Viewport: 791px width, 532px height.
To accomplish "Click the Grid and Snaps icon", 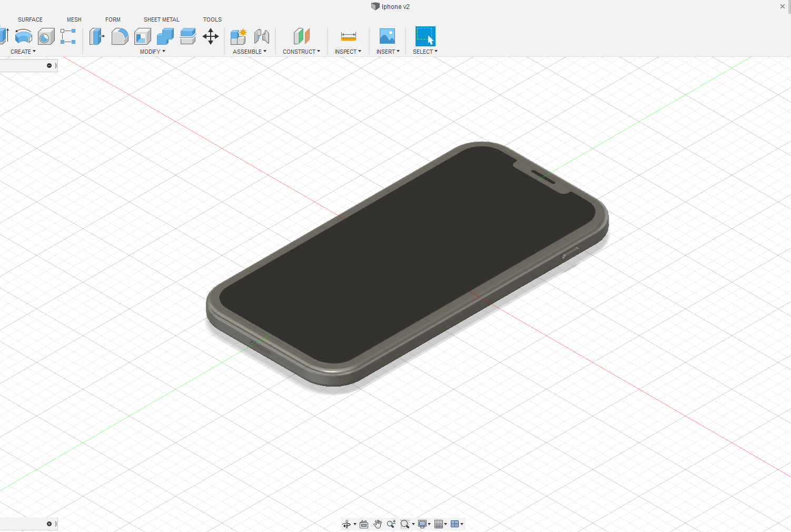I will click(x=440, y=524).
